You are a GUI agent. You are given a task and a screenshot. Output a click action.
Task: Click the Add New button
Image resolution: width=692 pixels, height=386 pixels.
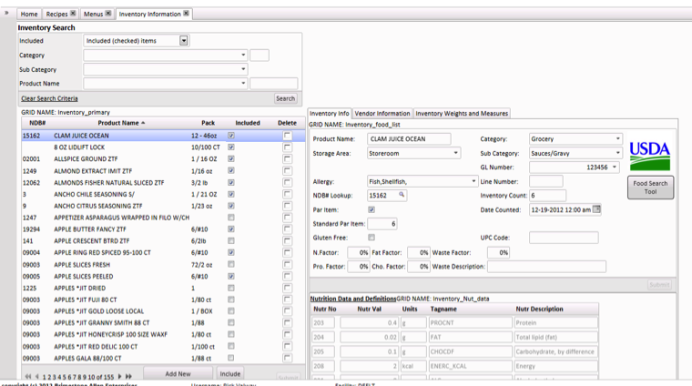pyautogui.click(x=178, y=374)
